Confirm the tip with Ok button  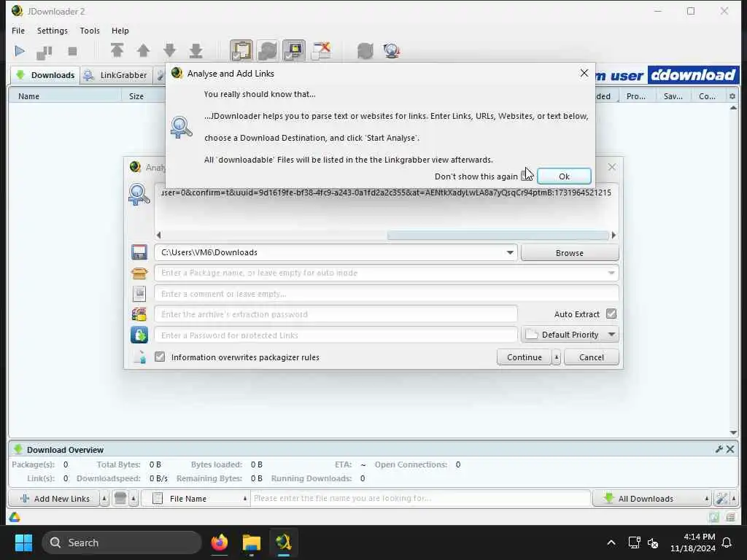(564, 176)
